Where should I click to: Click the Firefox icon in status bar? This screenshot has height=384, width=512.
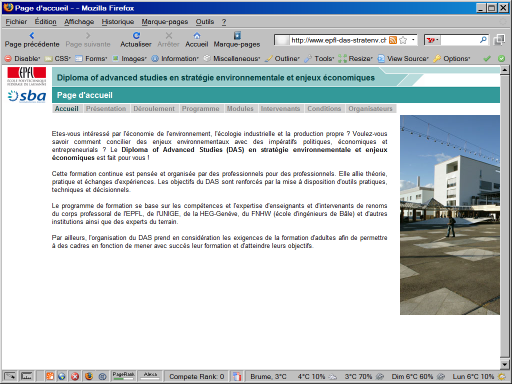(x=89, y=376)
